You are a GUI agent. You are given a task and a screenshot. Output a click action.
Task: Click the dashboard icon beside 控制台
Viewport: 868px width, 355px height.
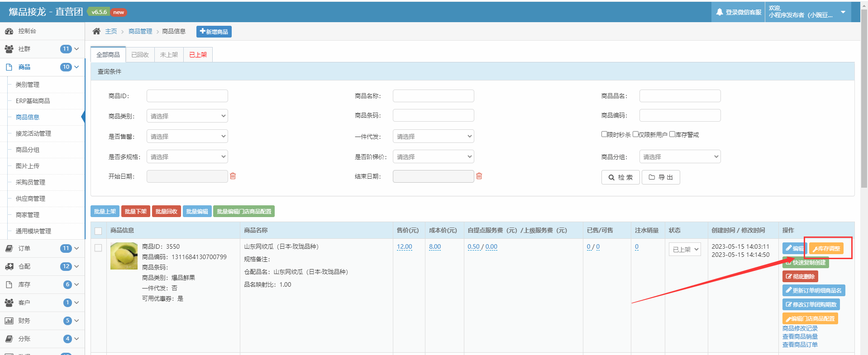pyautogui.click(x=9, y=31)
